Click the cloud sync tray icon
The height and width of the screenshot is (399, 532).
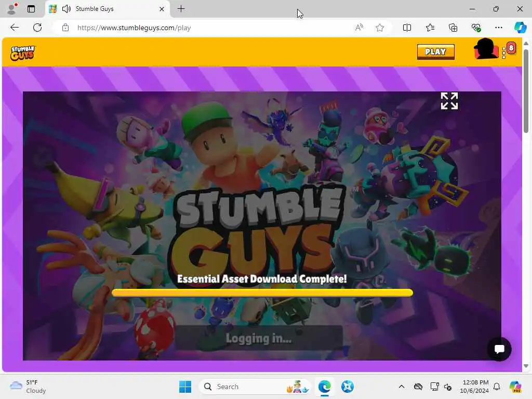pyautogui.click(x=418, y=387)
